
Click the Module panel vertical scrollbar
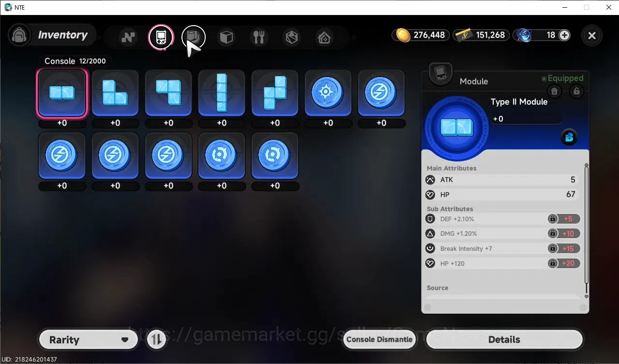click(587, 230)
